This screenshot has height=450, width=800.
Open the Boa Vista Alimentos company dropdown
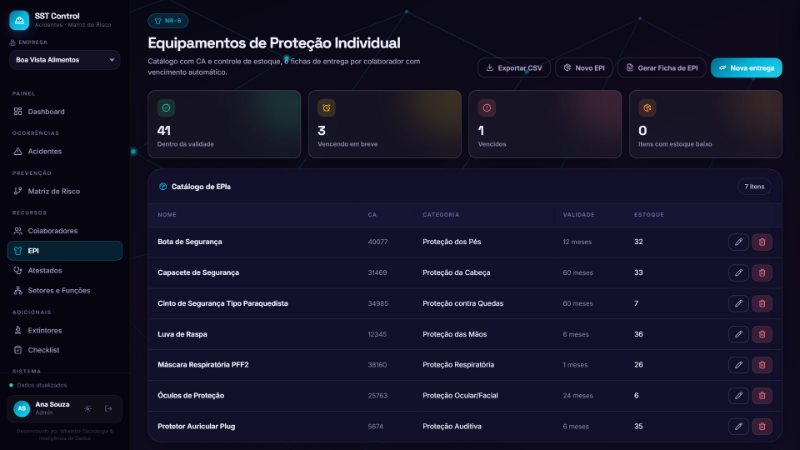pos(64,60)
